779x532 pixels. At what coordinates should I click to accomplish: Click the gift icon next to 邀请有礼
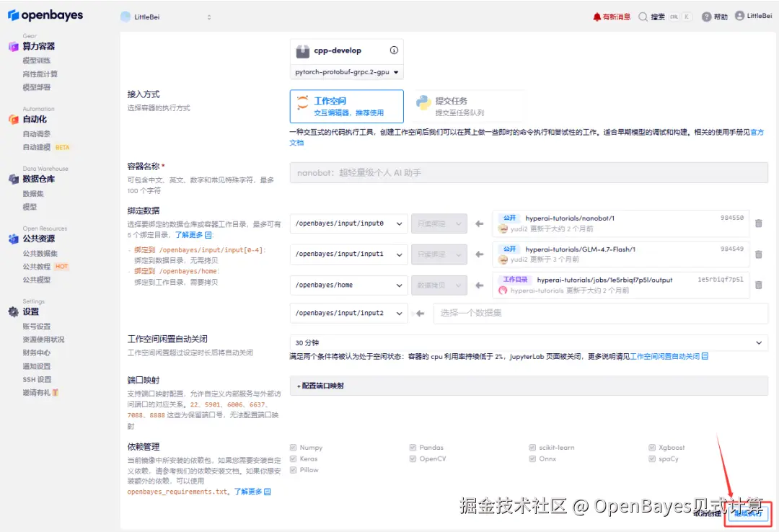click(55, 392)
